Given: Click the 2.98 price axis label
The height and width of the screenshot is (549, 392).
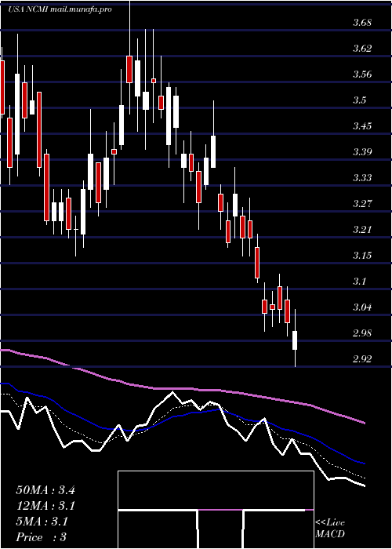Looking at the screenshot, I should (361, 333).
